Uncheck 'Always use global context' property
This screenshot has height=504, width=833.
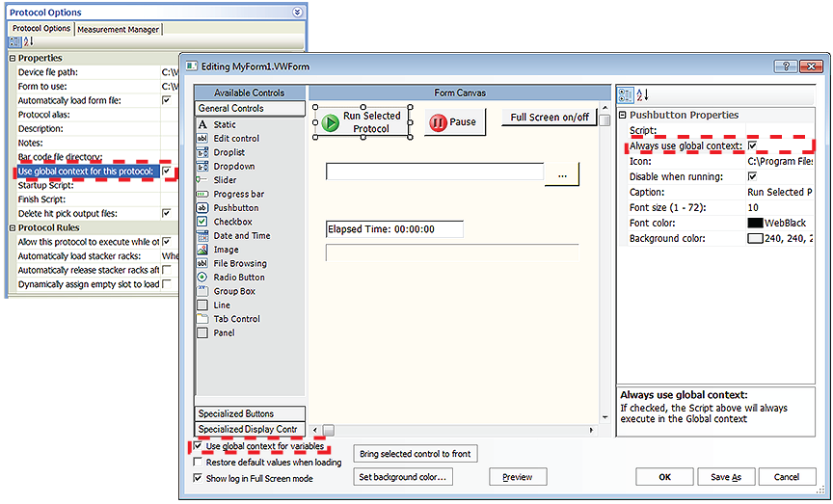pos(752,146)
